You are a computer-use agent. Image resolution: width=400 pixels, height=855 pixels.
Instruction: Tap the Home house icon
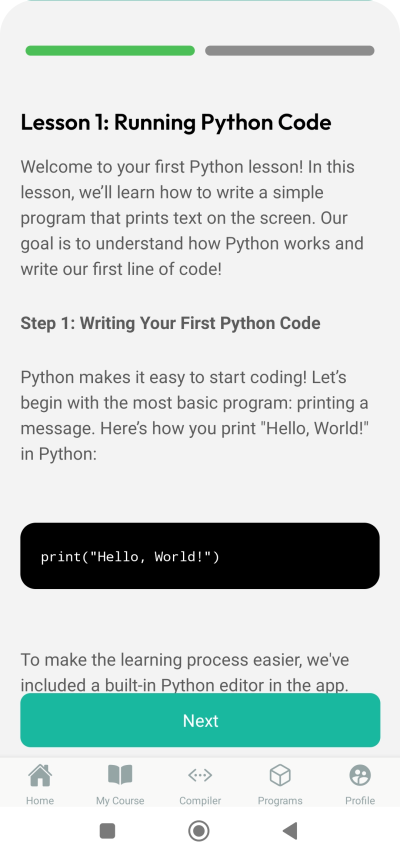40,775
